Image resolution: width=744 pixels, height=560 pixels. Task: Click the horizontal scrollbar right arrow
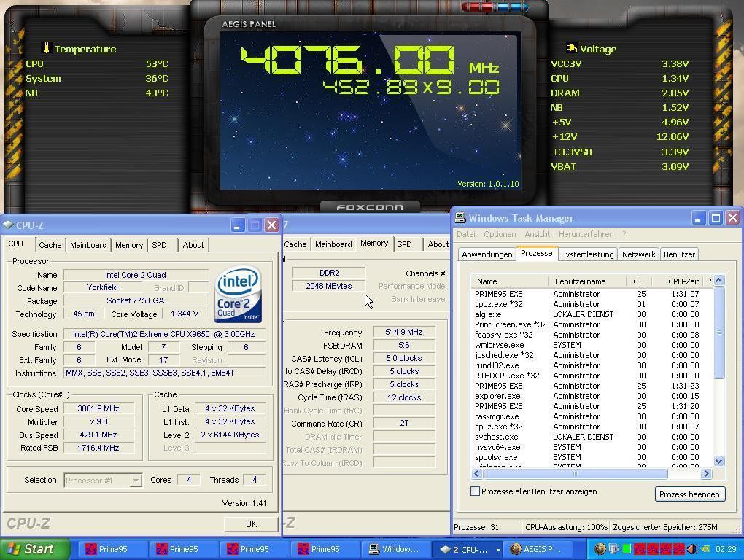tap(707, 473)
